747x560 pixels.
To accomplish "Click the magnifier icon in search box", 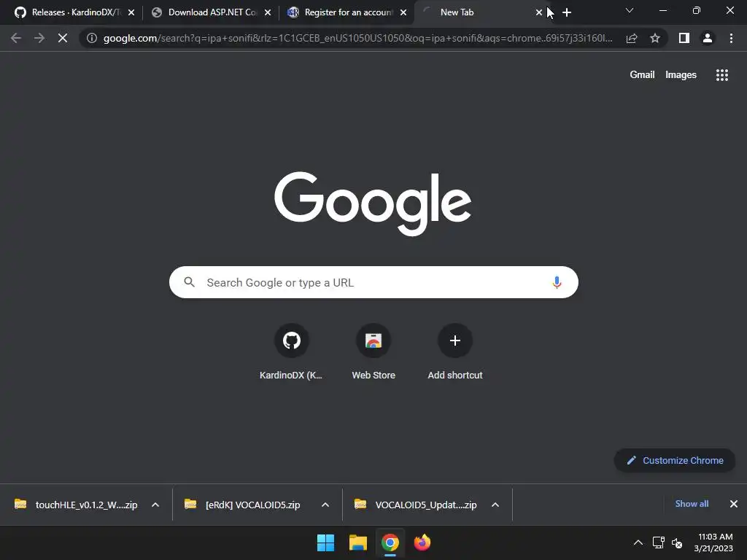I will coord(189,282).
